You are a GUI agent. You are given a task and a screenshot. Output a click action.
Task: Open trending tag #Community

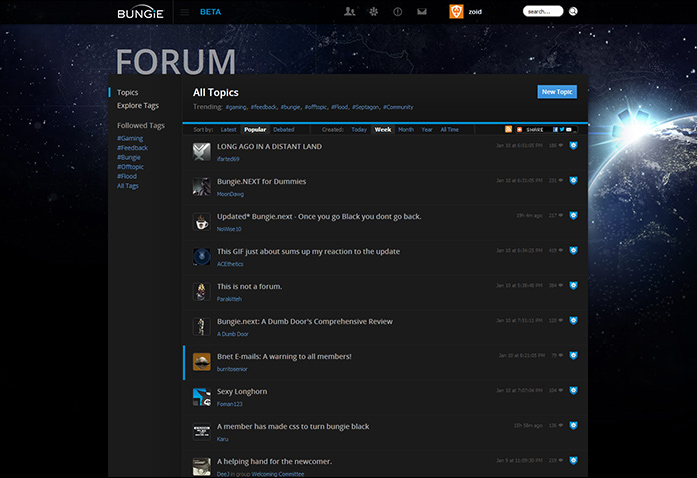[x=398, y=107]
